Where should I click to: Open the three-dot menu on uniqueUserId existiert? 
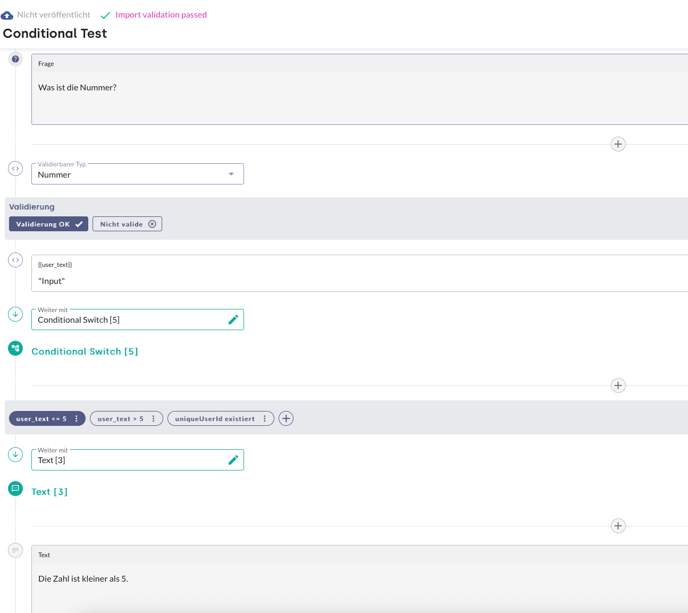click(265, 419)
